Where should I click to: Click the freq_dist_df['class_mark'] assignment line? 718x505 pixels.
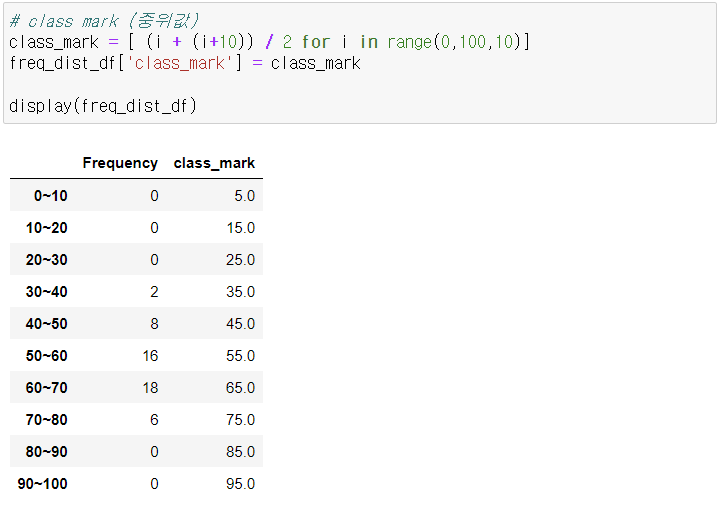[x=185, y=63]
